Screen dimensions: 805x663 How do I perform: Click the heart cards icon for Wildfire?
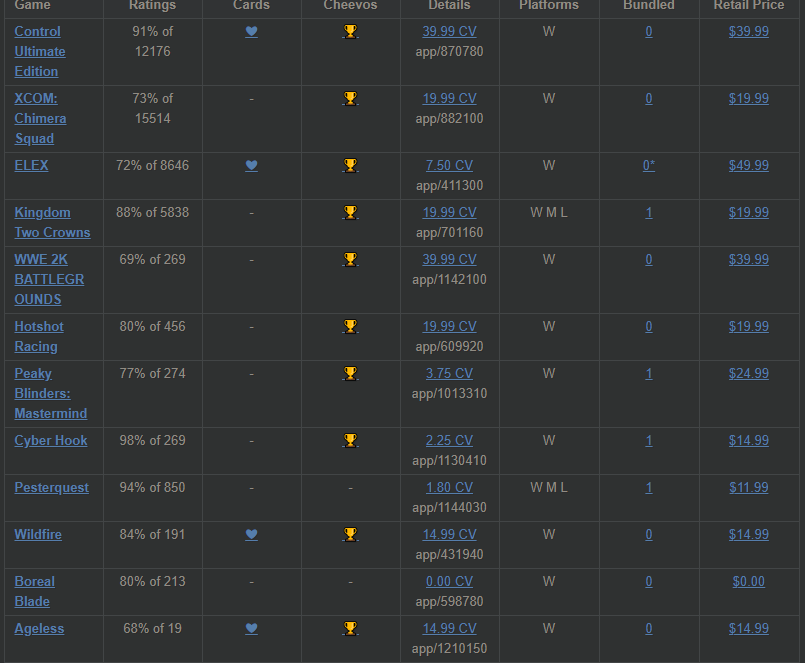(x=251, y=534)
